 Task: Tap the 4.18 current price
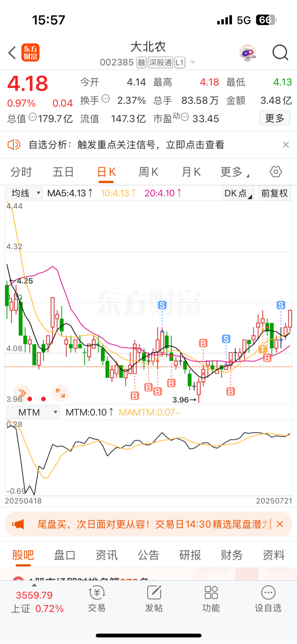pyautogui.click(x=28, y=84)
